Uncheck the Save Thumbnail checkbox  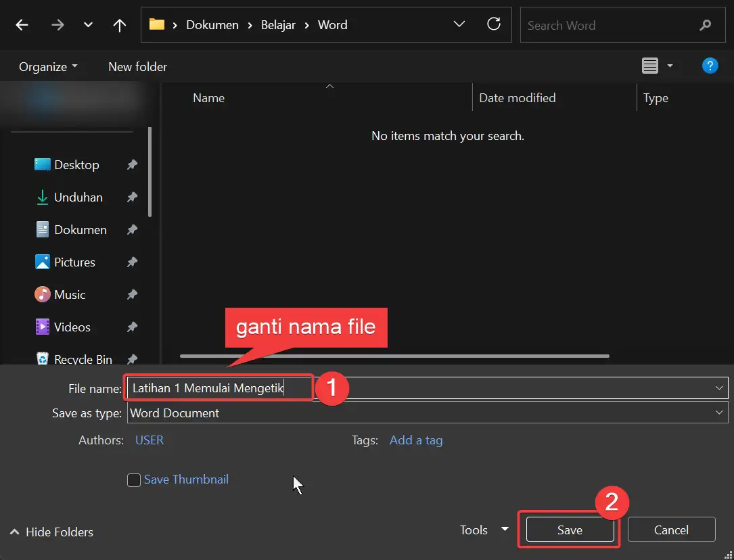click(x=134, y=480)
